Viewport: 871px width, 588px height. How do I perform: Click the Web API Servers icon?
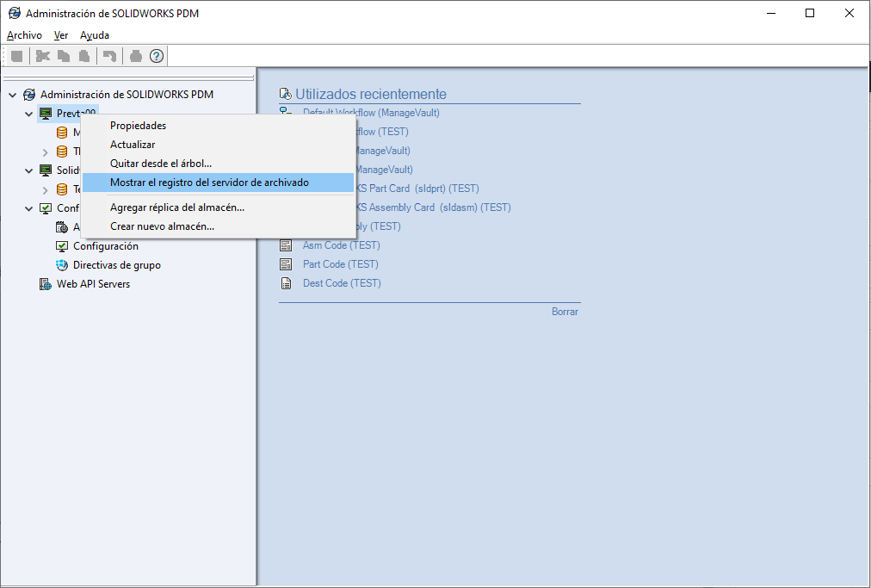[46, 284]
